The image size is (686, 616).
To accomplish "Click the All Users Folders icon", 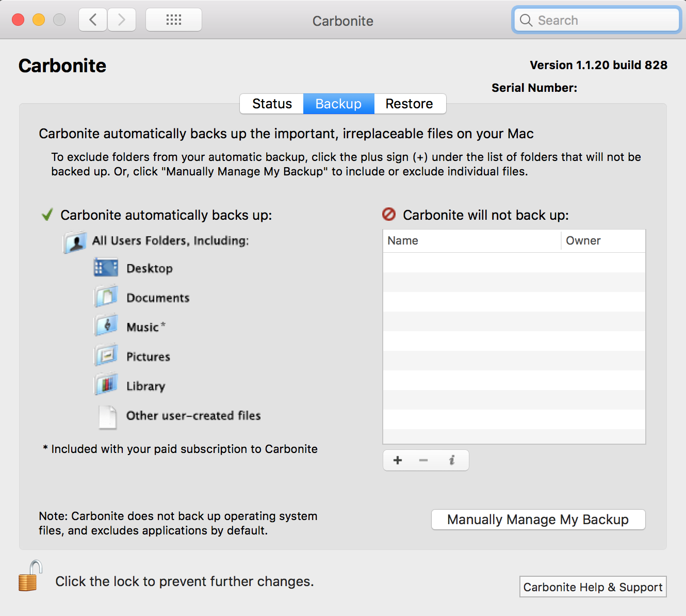I will click(x=75, y=241).
